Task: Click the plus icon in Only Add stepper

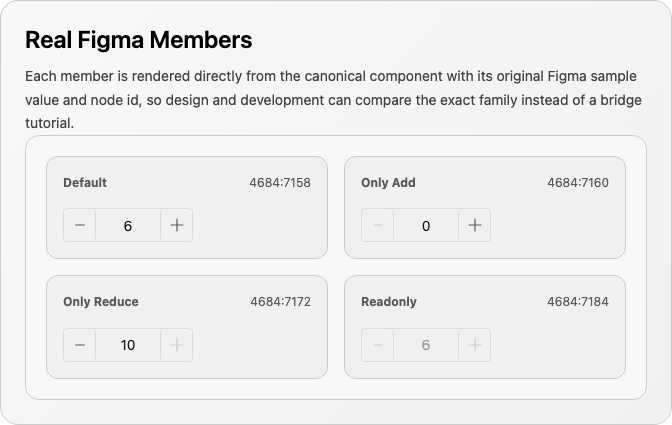Action: (474, 225)
